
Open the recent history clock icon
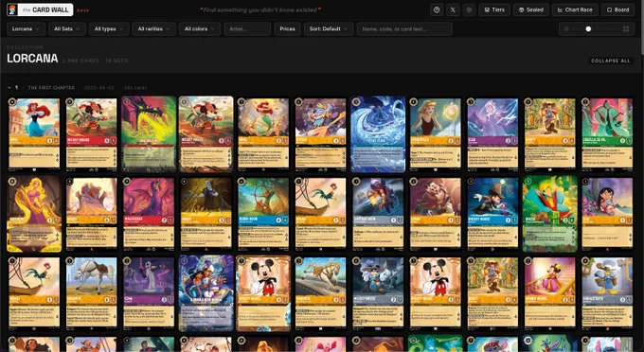click(437, 9)
